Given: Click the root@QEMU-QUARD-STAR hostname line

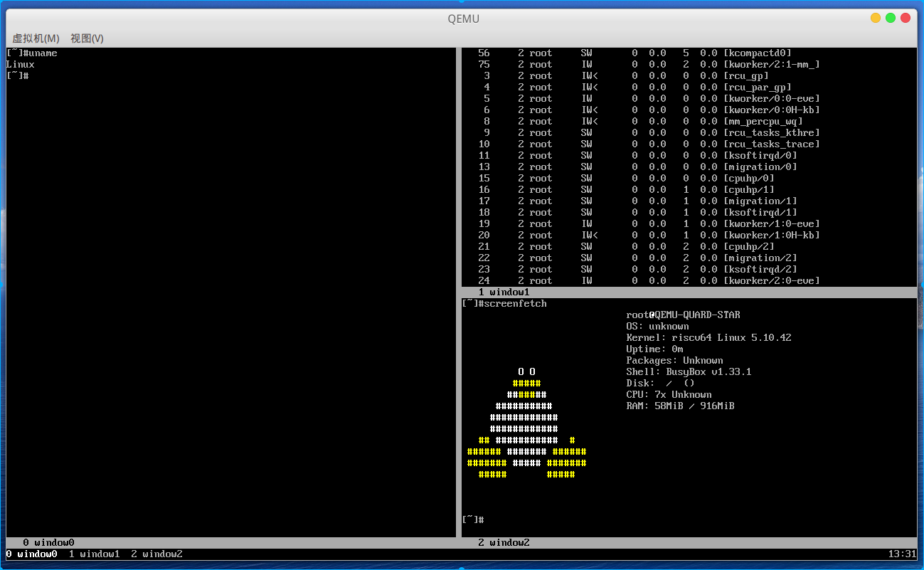Looking at the screenshot, I should click(684, 315).
